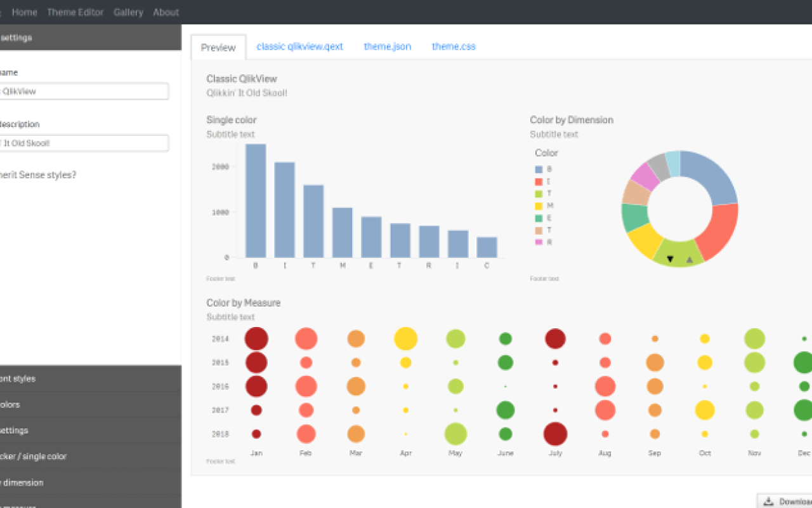The image size is (812, 508).
Task: Navigate to Gallery in the top menu
Action: (x=128, y=11)
